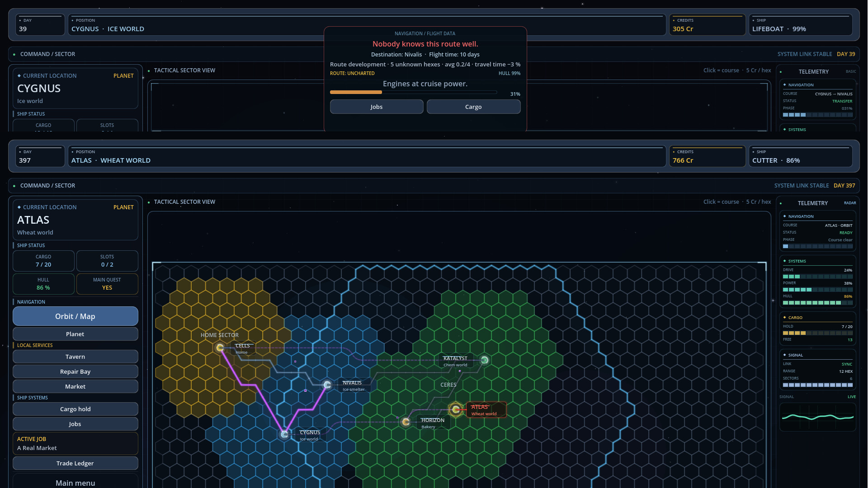
Task: Select the CYGNUS ice world node
Action: pos(284,434)
